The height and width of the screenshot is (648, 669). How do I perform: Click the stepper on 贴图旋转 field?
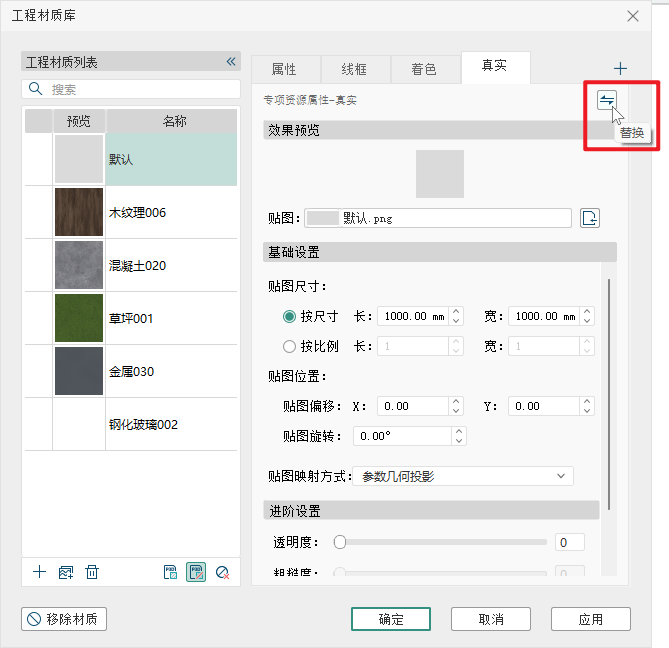[x=458, y=436]
